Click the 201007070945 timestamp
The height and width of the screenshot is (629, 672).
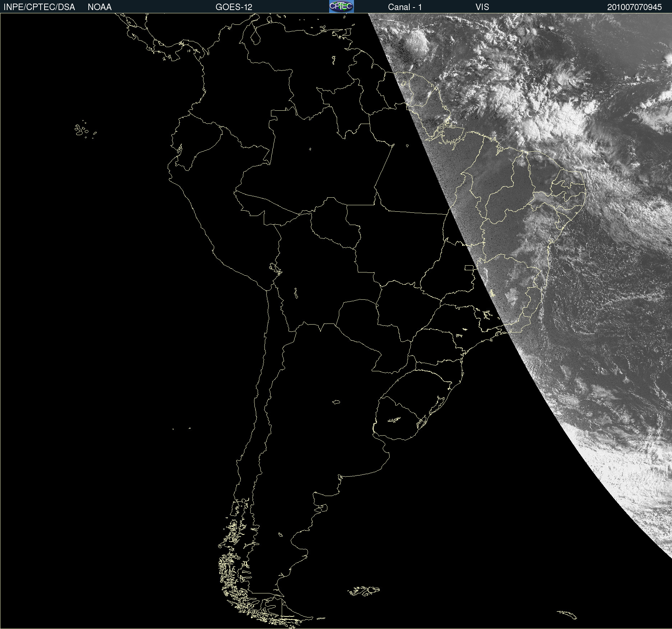[635, 7]
